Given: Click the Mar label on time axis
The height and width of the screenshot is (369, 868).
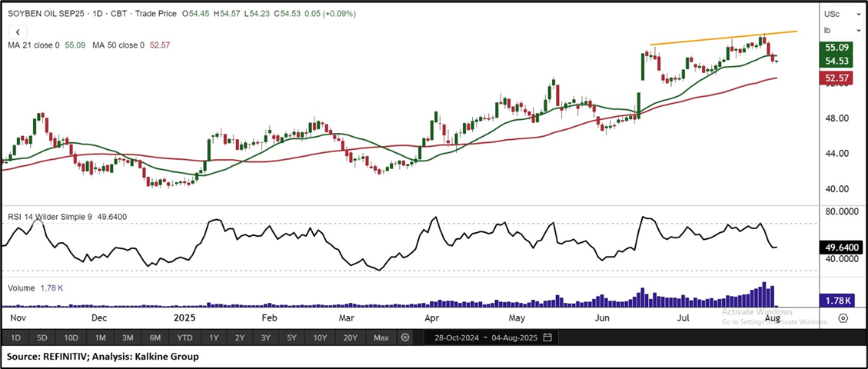Looking at the screenshot, I should pyautogui.click(x=346, y=318).
